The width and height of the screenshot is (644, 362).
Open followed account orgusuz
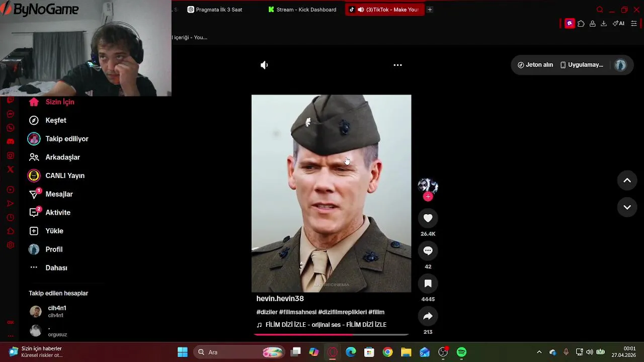(48, 331)
